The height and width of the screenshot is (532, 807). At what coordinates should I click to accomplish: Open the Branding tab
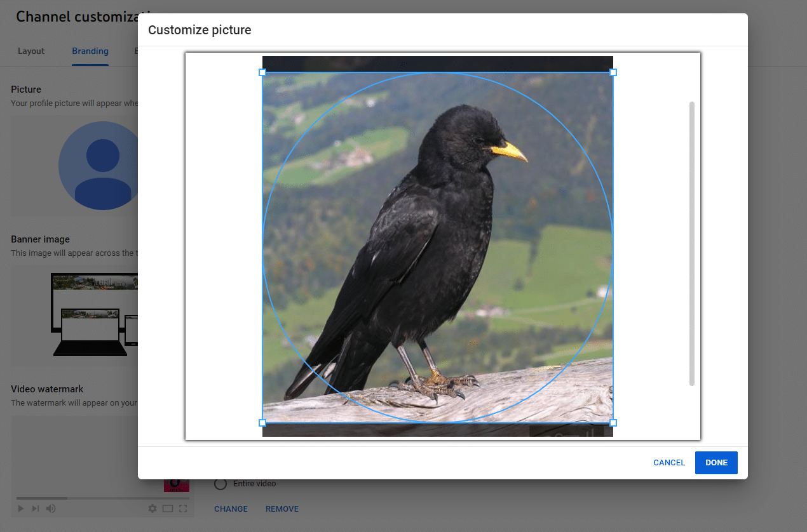(x=90, y=51)
